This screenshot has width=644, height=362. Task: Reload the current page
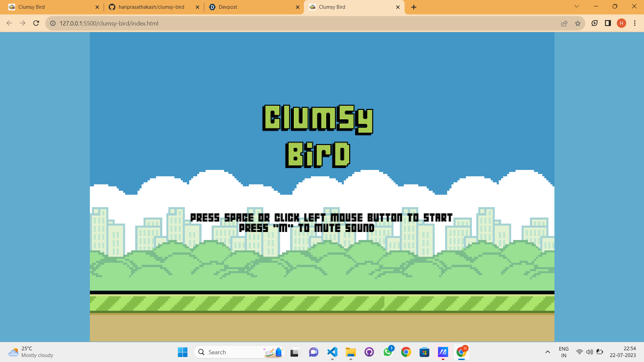pos(36,23)
